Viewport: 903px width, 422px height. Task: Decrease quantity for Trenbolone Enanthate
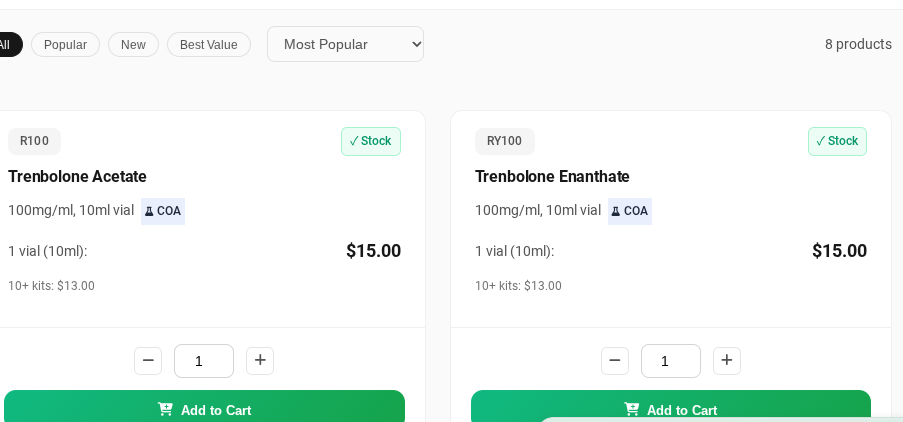click(615, 361)
